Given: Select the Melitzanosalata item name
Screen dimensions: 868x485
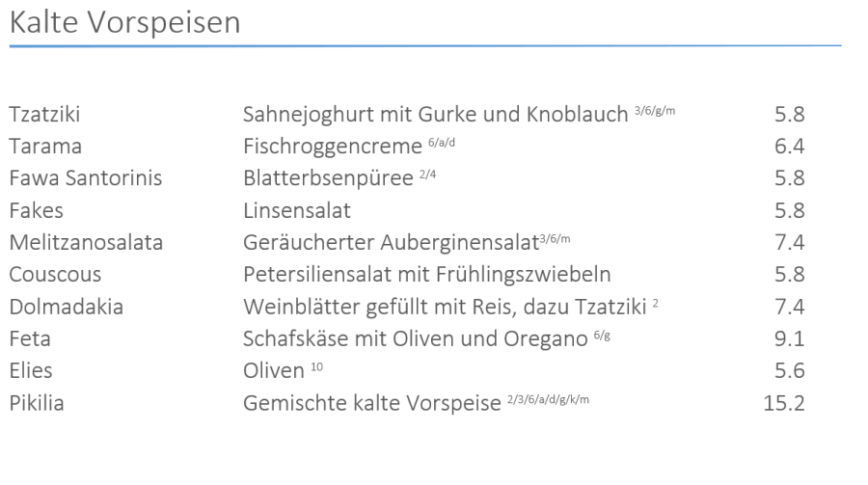Looking at the screenshot, I should coord(86,242).
